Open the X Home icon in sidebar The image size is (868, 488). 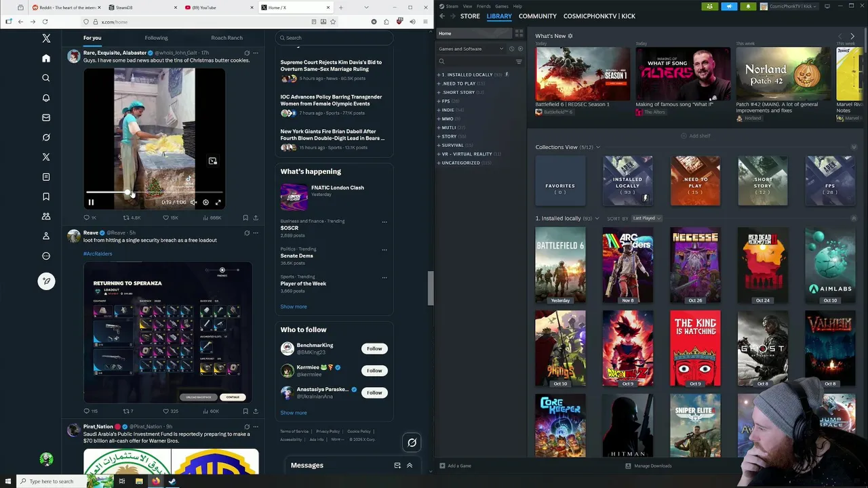[x=46, y=58]
